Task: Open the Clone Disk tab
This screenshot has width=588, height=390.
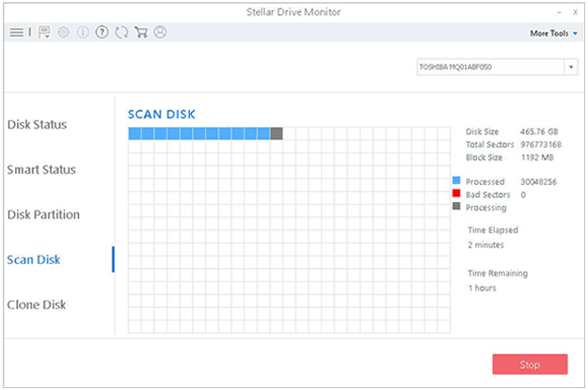Action: 37,304
